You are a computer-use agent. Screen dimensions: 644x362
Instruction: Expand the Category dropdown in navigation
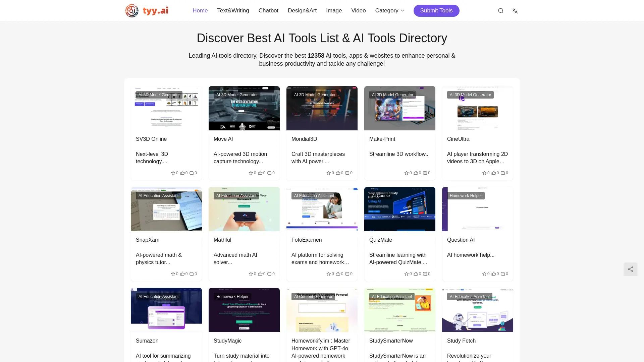pos(389,10)
